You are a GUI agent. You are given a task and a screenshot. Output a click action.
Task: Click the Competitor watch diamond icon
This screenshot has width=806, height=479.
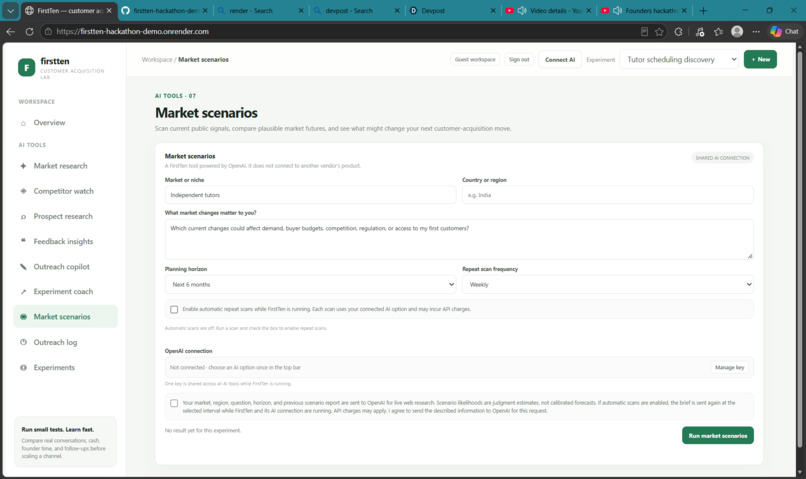point(23,191)
